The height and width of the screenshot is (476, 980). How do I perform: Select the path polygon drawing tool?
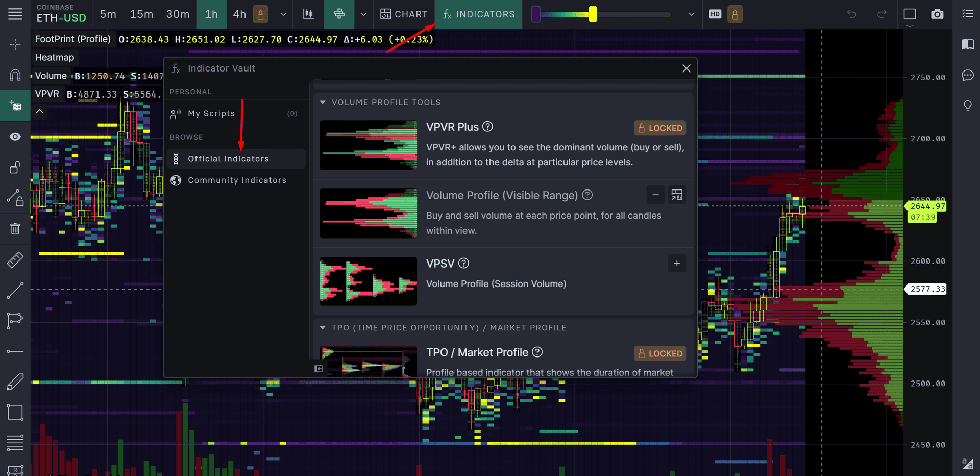pos(15,321)
